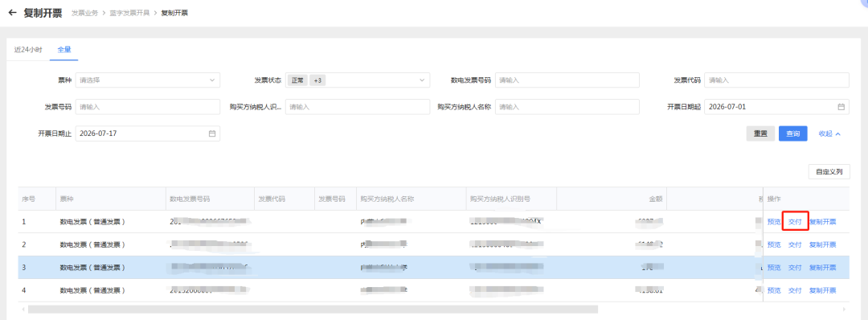The width and height of the screenshot is (868, 320).
Task: Click 交付 link in row 4
Action: 795,290
